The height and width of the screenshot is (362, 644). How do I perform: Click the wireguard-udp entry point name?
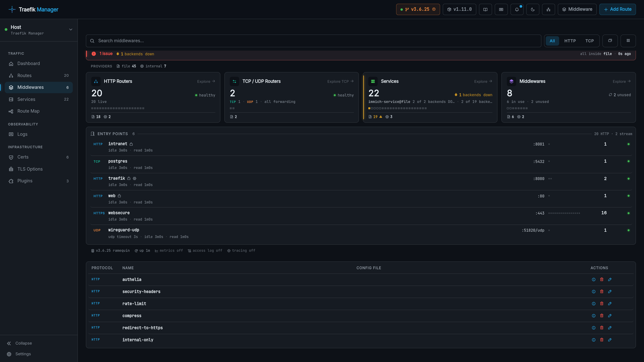(123, 230)
